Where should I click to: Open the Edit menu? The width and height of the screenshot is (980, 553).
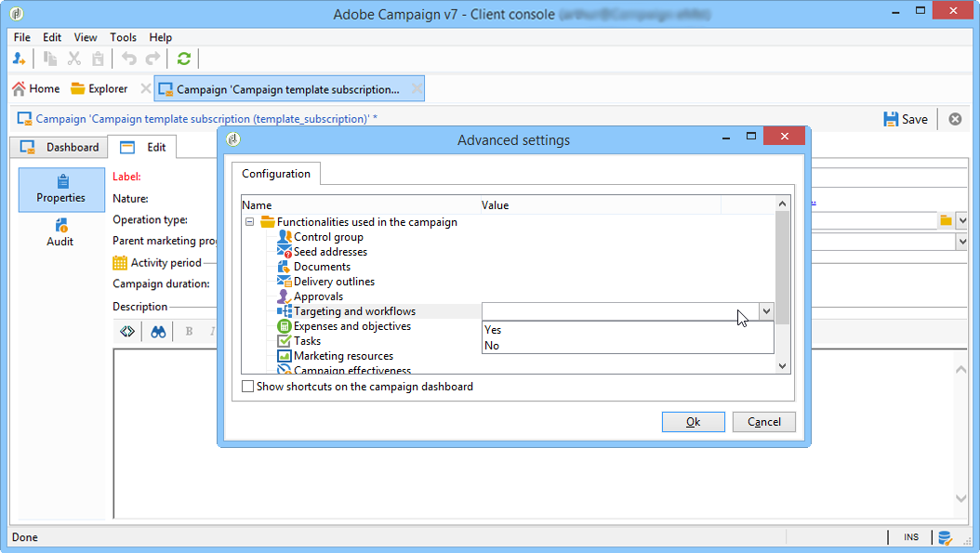coord(52,37)
